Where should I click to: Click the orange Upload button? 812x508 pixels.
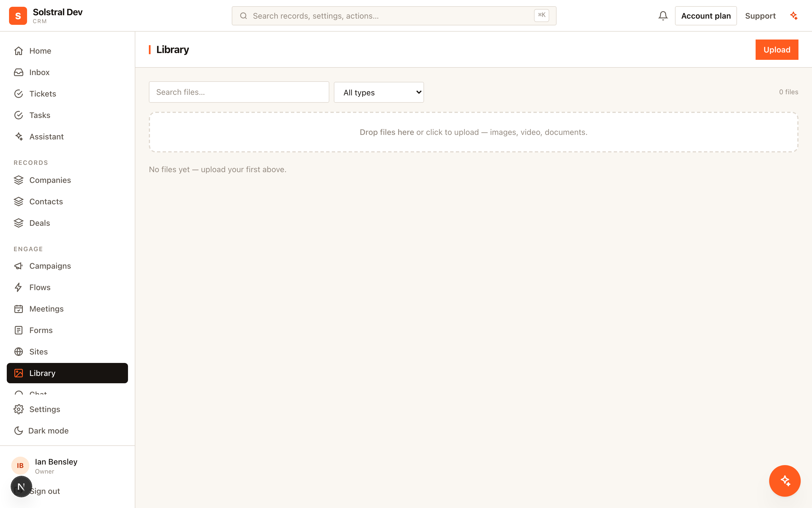click(777, 50)
